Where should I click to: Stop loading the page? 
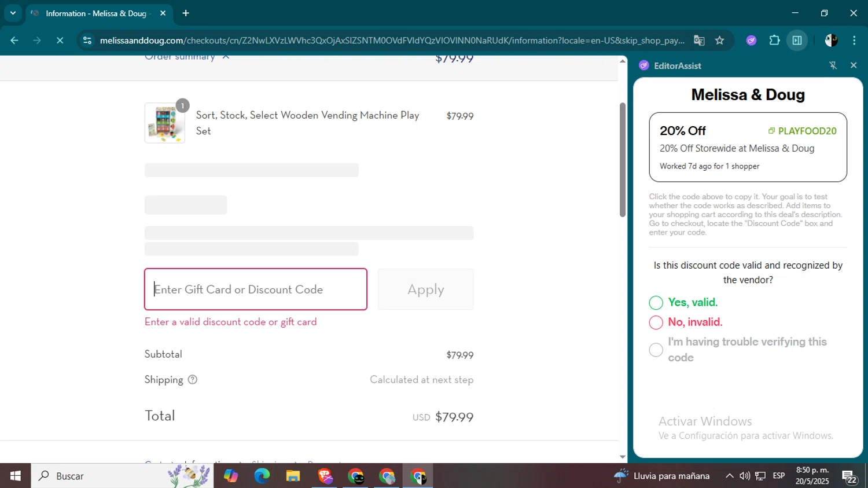pyautogui.click(x=60, y=41)
